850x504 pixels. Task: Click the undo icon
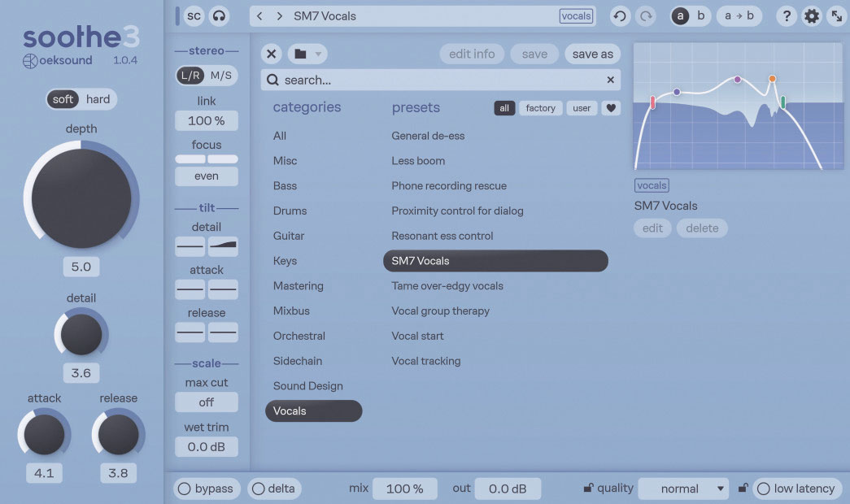620,16
